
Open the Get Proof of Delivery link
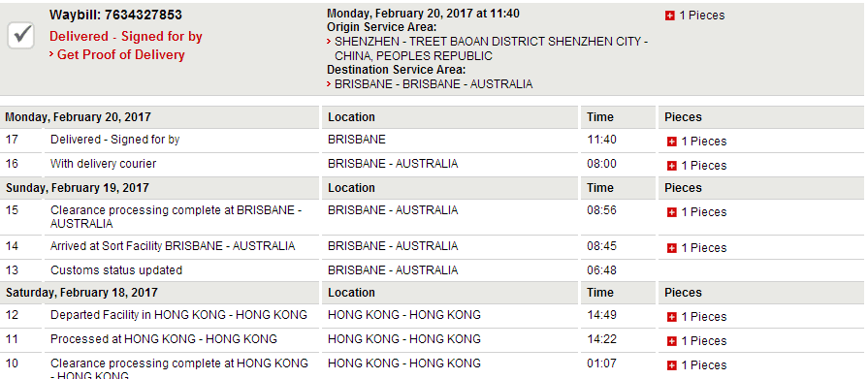(x=116, y=55)
